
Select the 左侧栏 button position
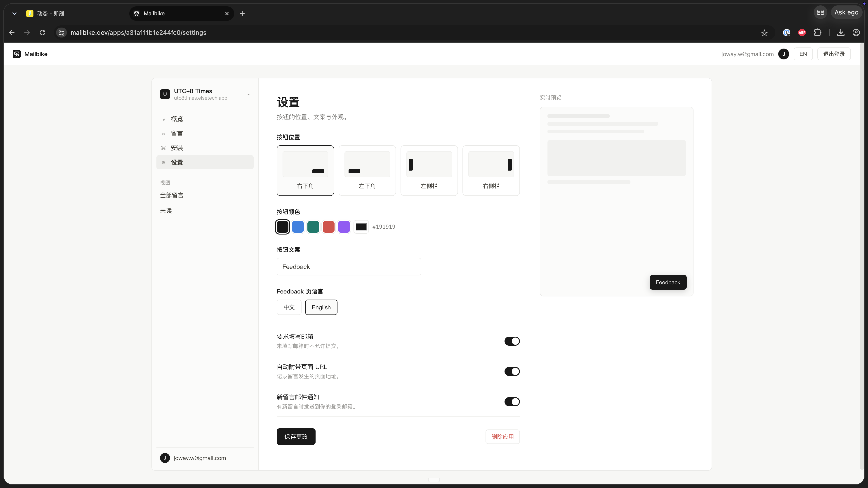pos(429,170)
